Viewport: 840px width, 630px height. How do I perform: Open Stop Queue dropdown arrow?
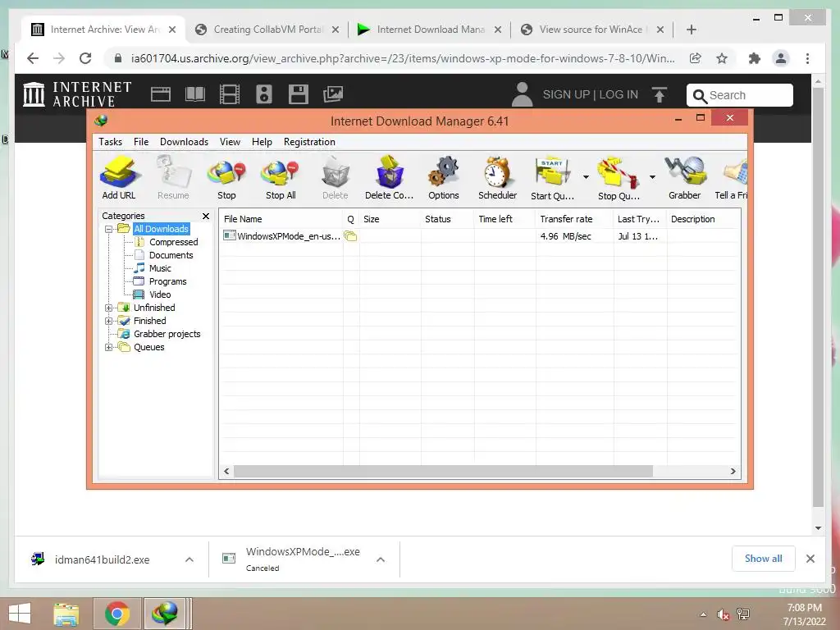652,177
